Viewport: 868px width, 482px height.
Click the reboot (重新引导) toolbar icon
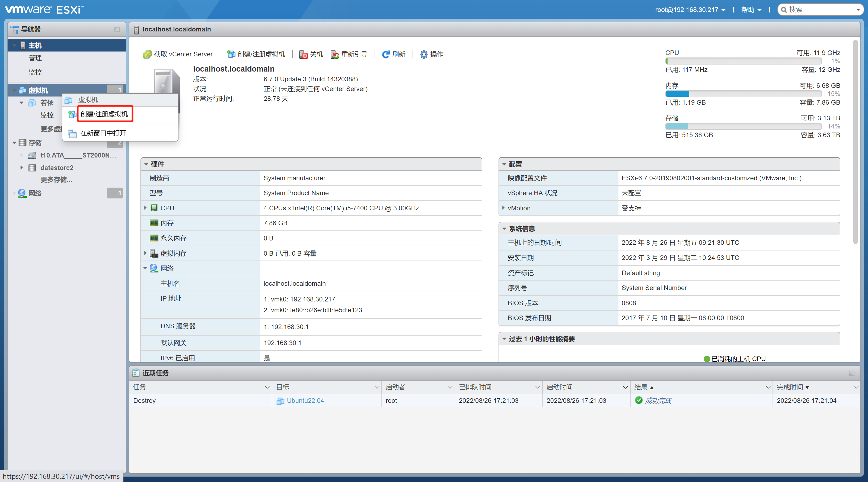335,54
